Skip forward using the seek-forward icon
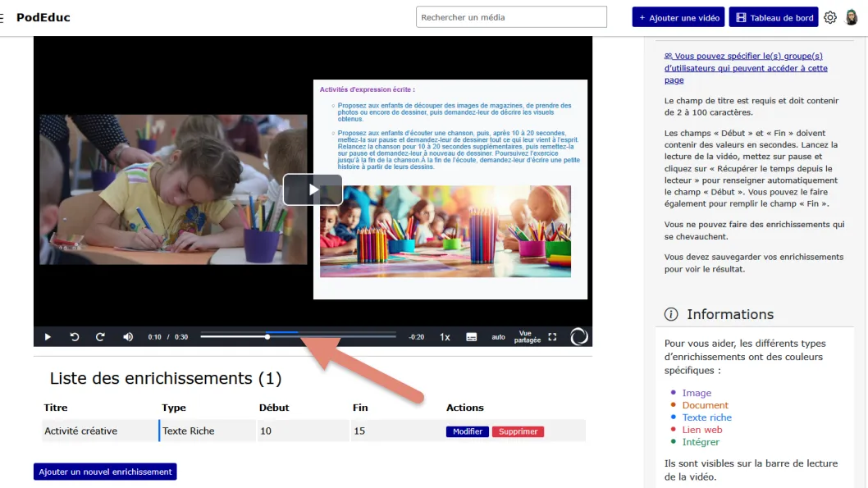868x488 pixels. [100, 337]
